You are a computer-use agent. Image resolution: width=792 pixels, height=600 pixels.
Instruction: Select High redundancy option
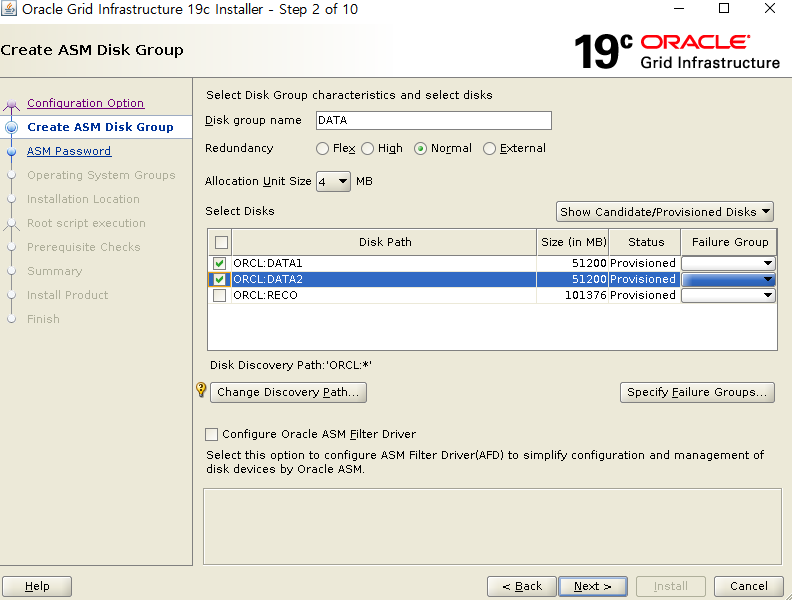pyautogui.click(x=368, y=148)
